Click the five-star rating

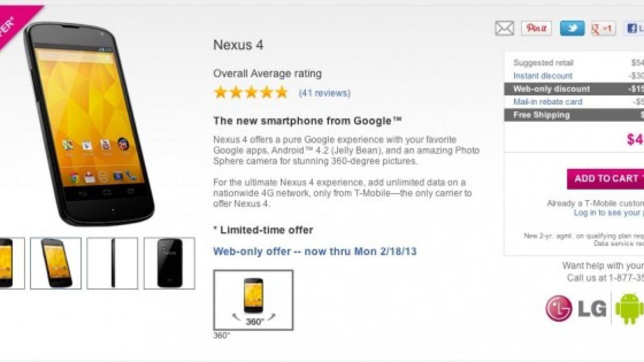(251, 92)
